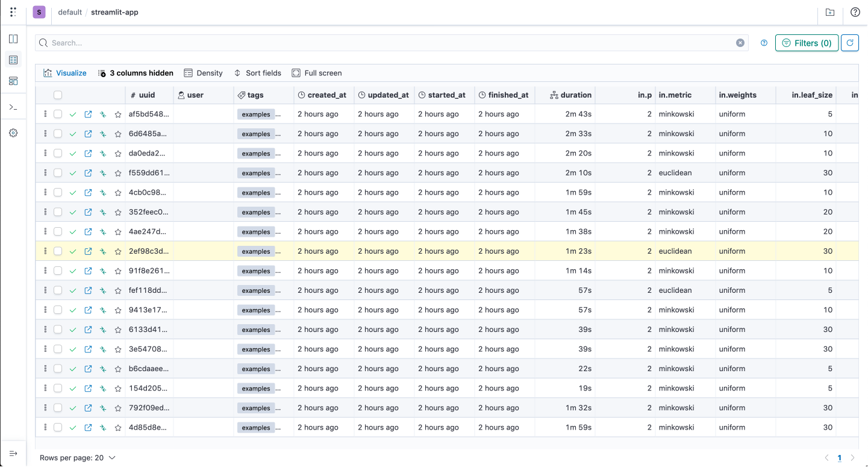Check the box for run 2ef98c3d

58,251
